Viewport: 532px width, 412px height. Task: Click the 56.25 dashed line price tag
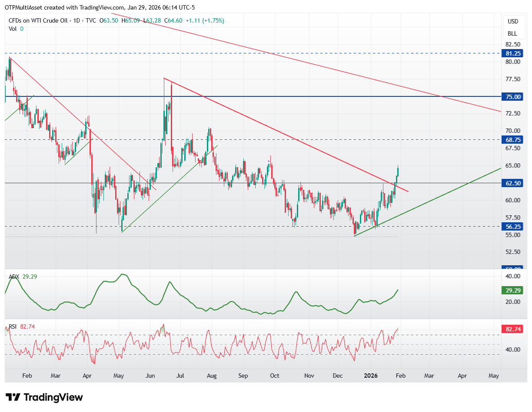point(513,227)
